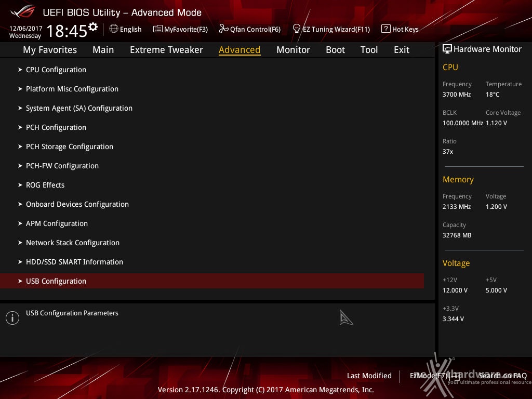Click the memory voltage value 1.200 V
Image resolution: width=532 pixels, height=399 pixels.
[x=496, y=207]
